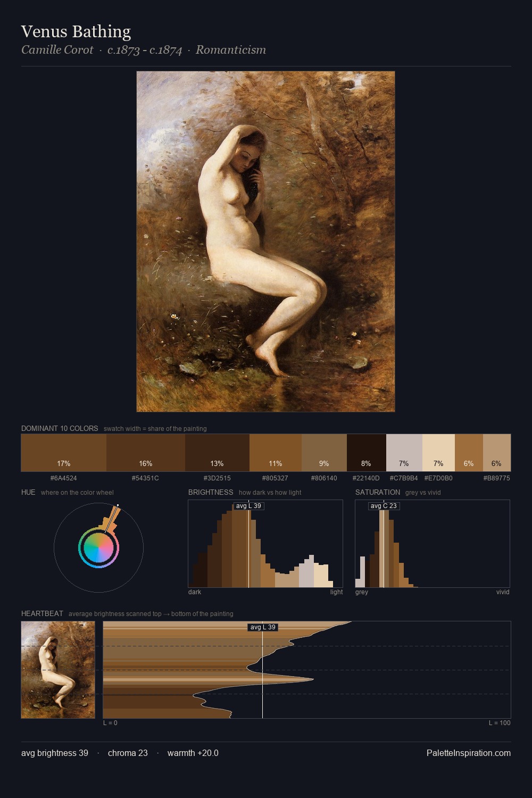Click the HEARTBEAT section heading
Viewport: 532px width, 798px height.
[x=42, y=613]
